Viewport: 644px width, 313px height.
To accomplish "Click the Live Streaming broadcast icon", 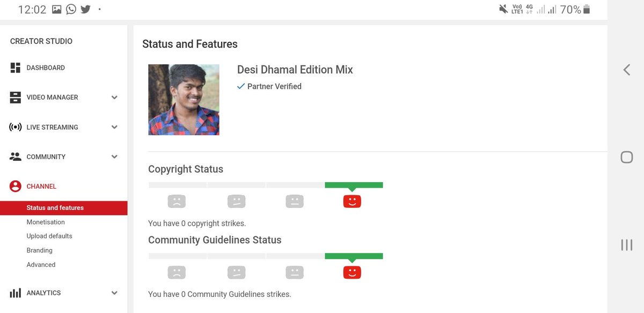I will 15,127.
